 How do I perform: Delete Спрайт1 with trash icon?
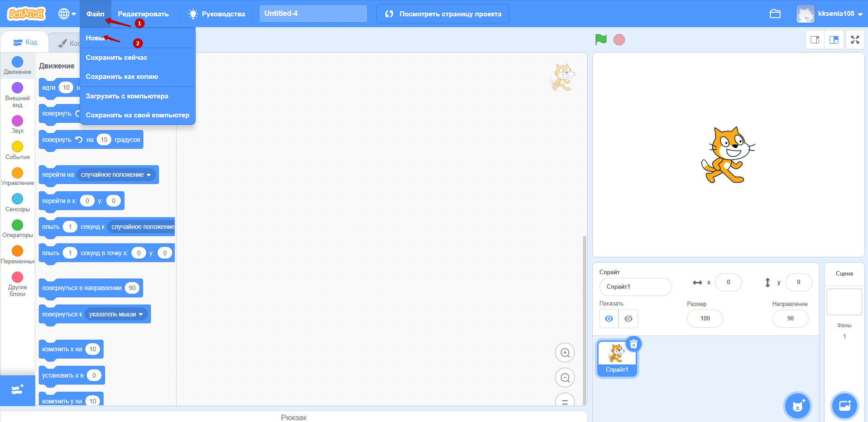(633, 344)
